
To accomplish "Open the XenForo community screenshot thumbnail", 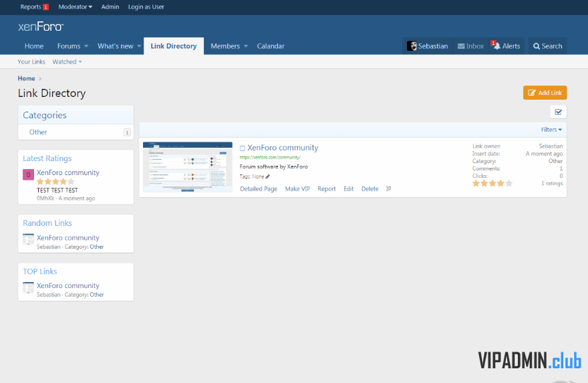I will pyautogui.click(x=188, y=167).
